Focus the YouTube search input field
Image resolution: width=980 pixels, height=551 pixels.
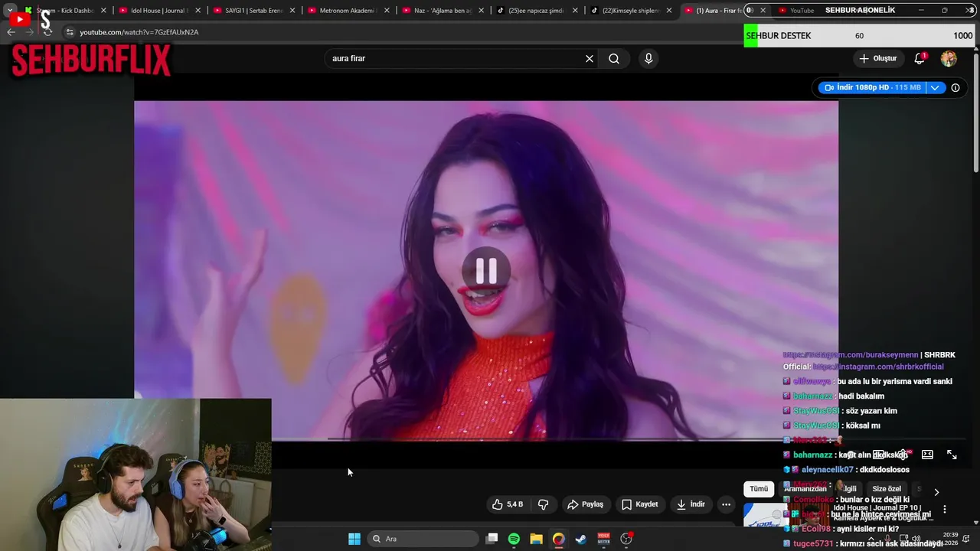coord(456,58)
